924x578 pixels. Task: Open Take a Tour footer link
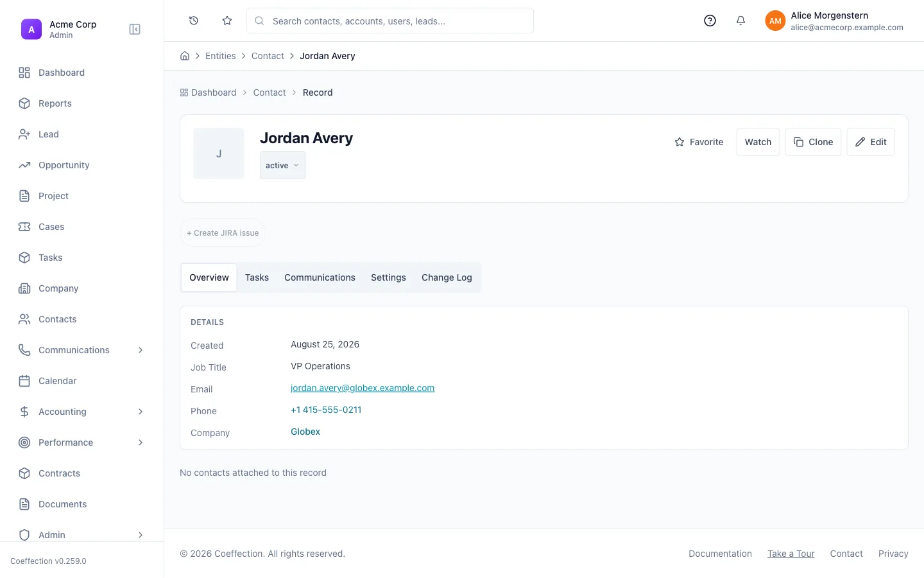[791, 554]
